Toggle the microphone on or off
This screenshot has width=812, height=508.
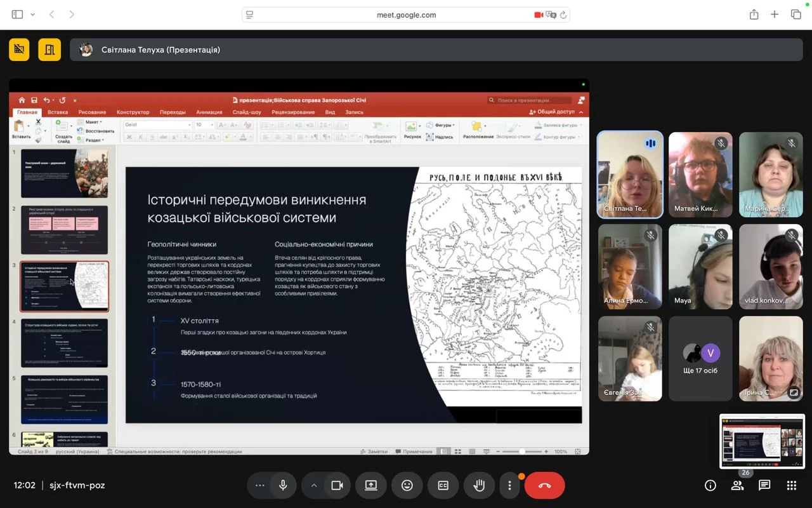click(x=283, y=485)
